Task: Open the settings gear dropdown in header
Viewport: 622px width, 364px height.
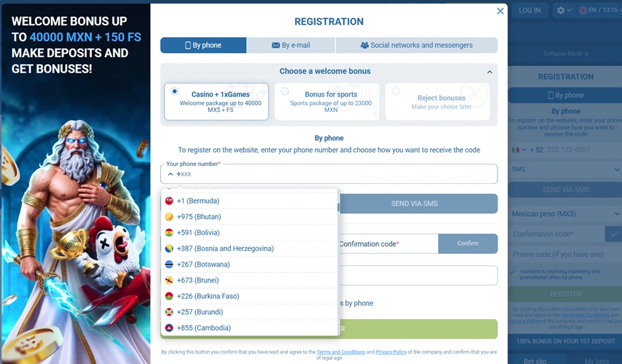Action: click(x=564, y=11)
